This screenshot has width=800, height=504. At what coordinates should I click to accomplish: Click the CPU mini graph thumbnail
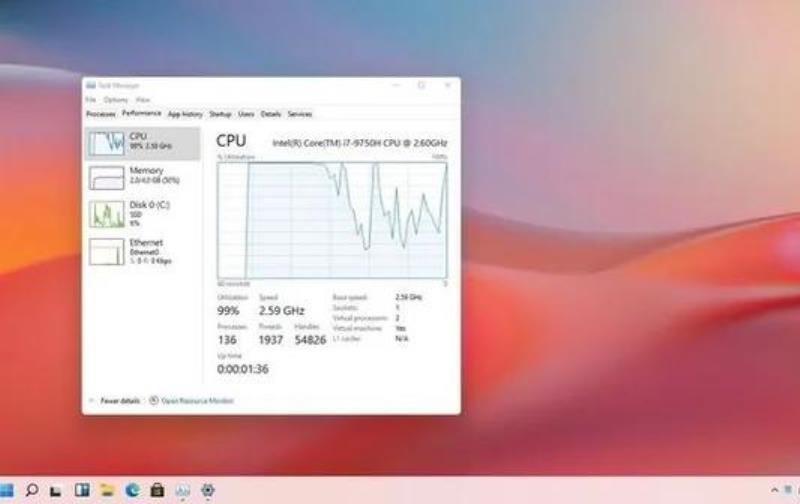click(106, 143)
